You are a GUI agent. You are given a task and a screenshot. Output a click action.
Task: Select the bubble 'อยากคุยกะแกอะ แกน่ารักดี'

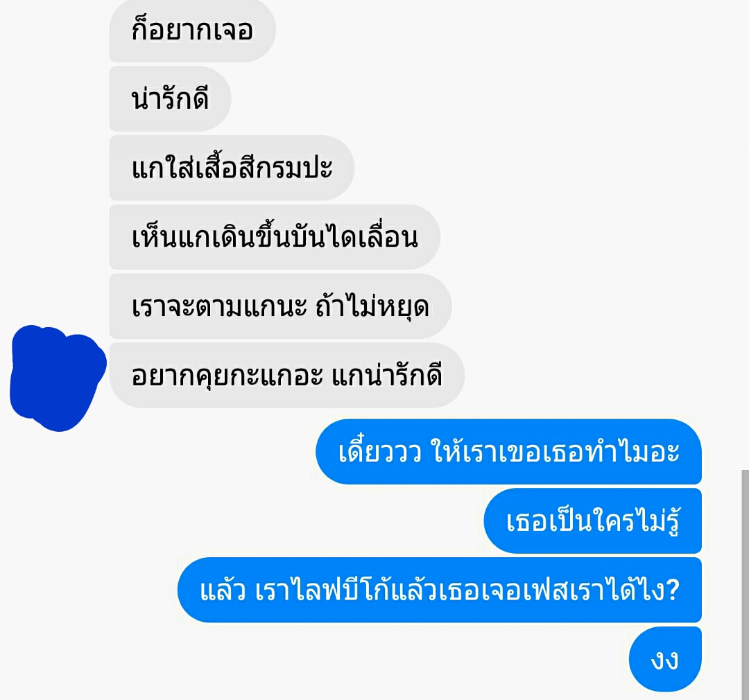point(287,376)
